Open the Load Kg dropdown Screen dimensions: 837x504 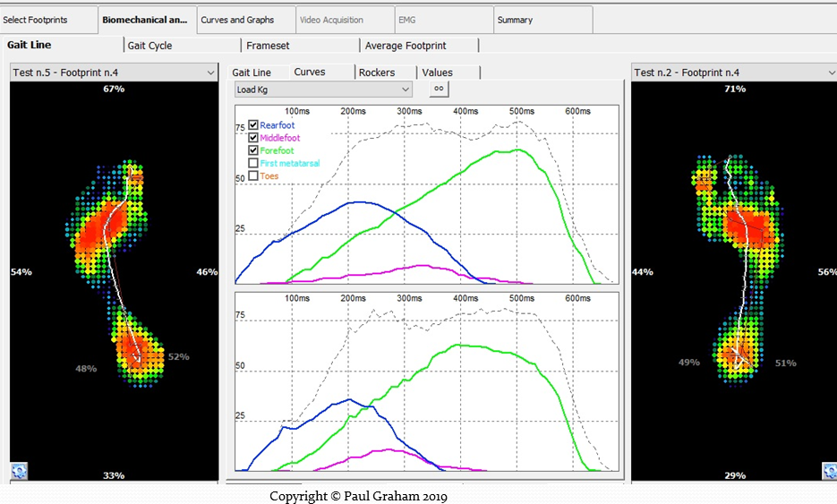[323, 90]
